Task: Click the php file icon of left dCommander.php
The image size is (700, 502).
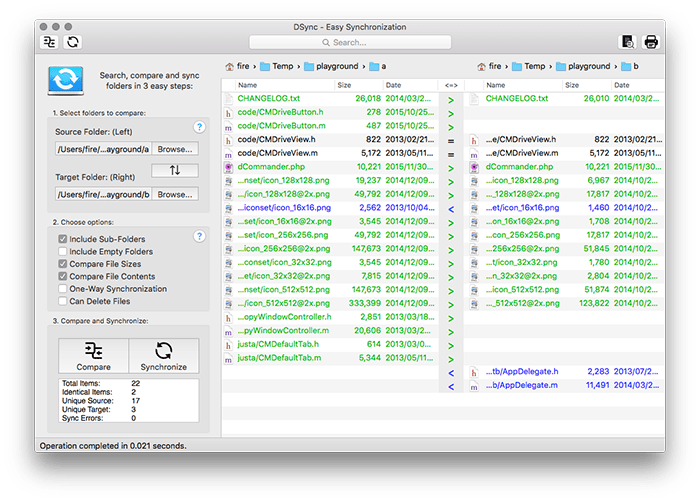Action: [229, 167]
